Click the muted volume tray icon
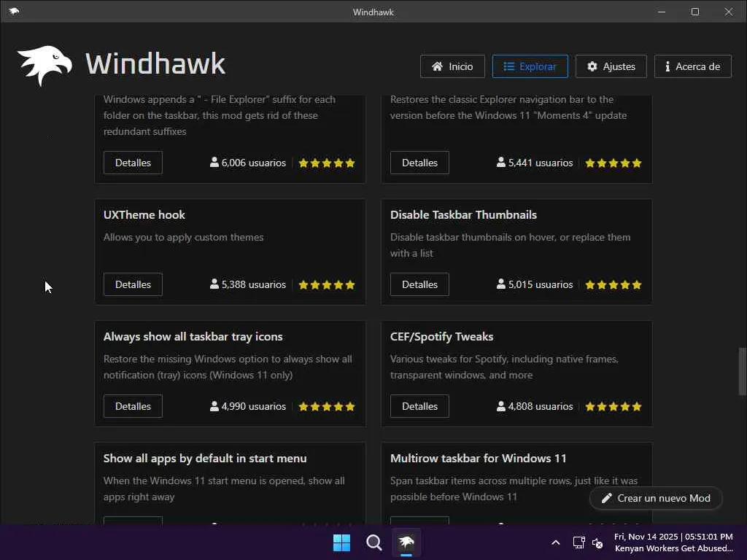 597,542
